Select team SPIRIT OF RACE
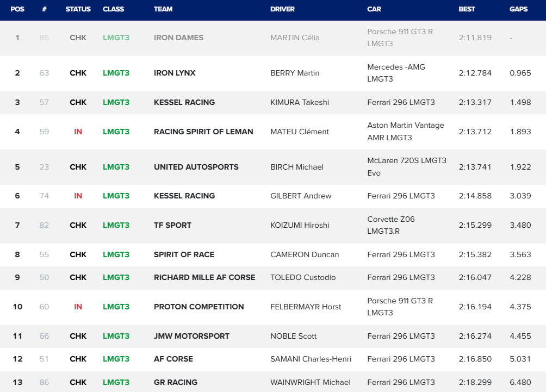Viewport: 546px width, 392px height. (x=184, y=254)
